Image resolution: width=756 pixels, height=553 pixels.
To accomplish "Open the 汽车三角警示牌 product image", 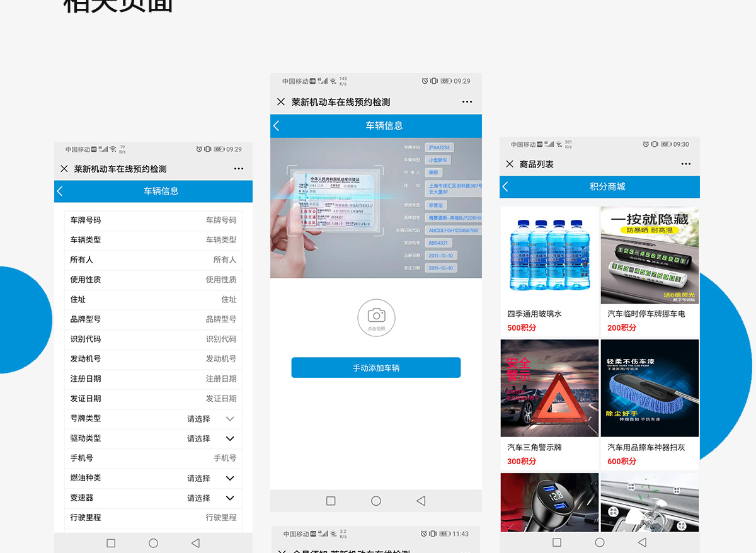I will click(550, 388).
